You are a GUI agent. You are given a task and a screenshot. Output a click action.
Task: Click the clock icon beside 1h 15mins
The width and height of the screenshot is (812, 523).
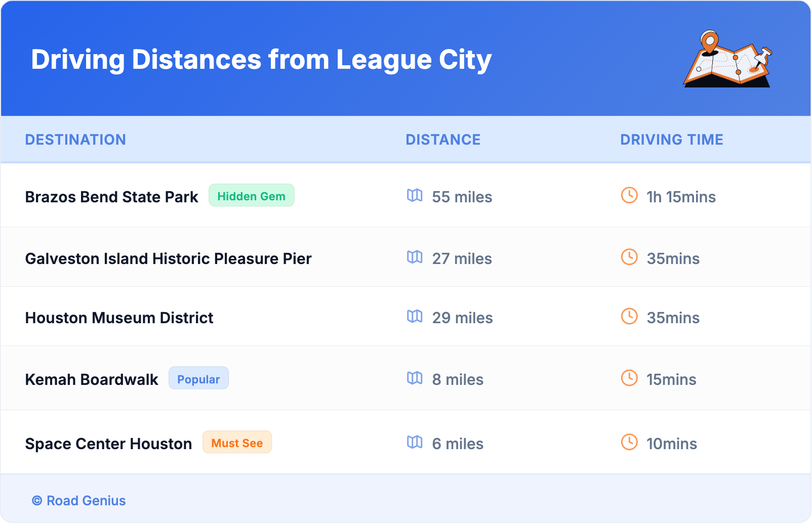(629, 196)
